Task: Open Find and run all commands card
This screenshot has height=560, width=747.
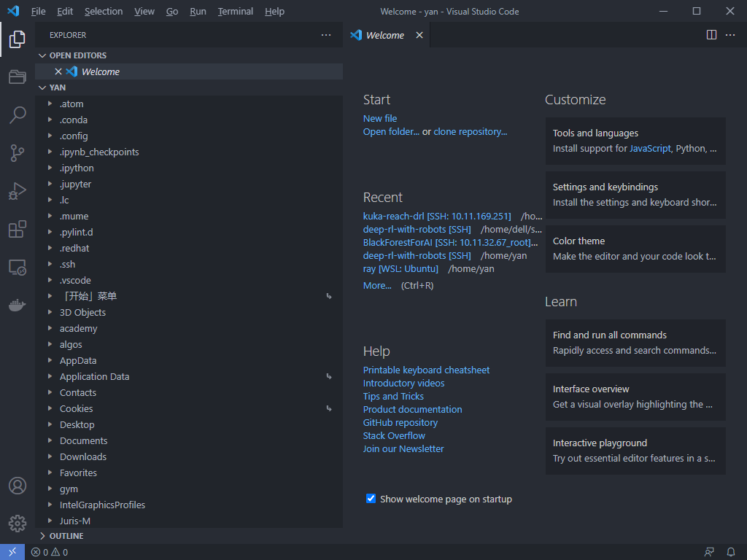Action: [635, 343]
